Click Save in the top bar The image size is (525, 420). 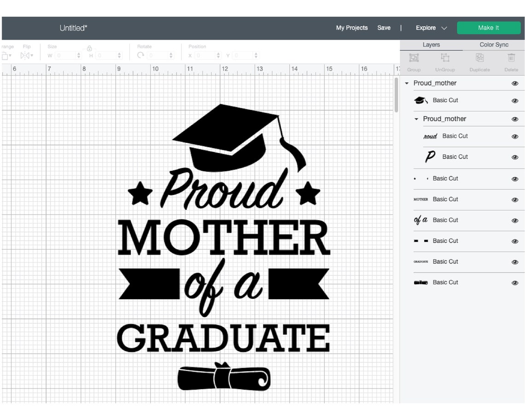tap(384, 28)
